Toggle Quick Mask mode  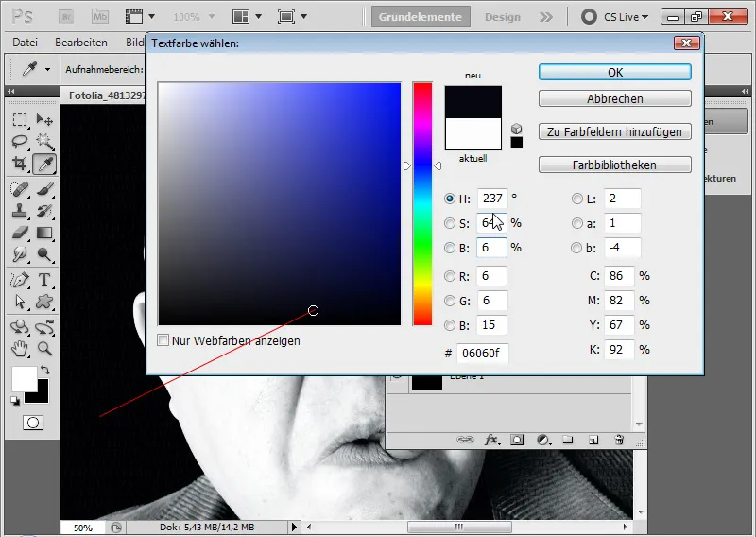[33, 423]
